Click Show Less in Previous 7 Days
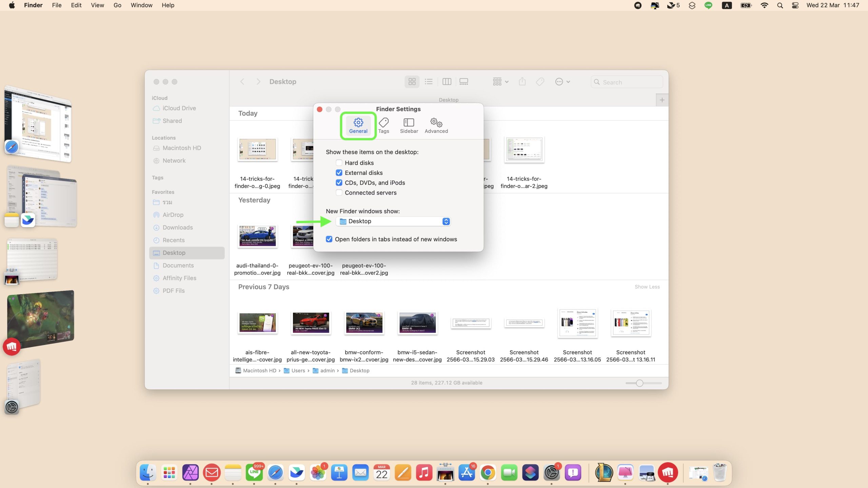 coord(647,287)
